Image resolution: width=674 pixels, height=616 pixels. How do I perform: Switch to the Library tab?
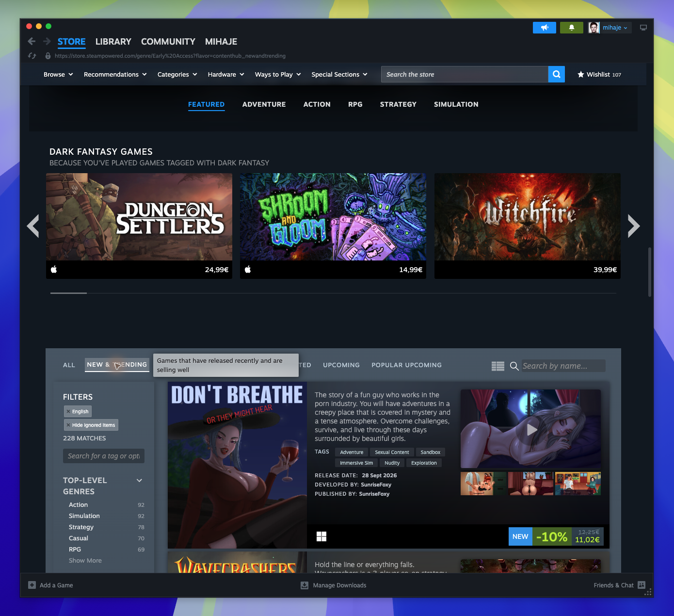click(x=113, y=42)
